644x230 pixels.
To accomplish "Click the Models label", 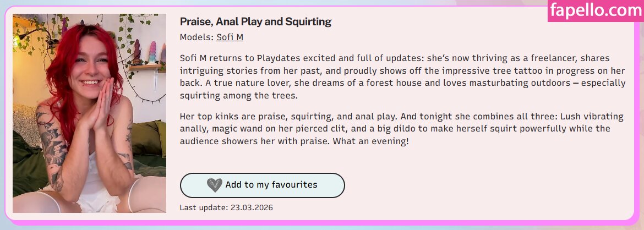I will [197, 37].
